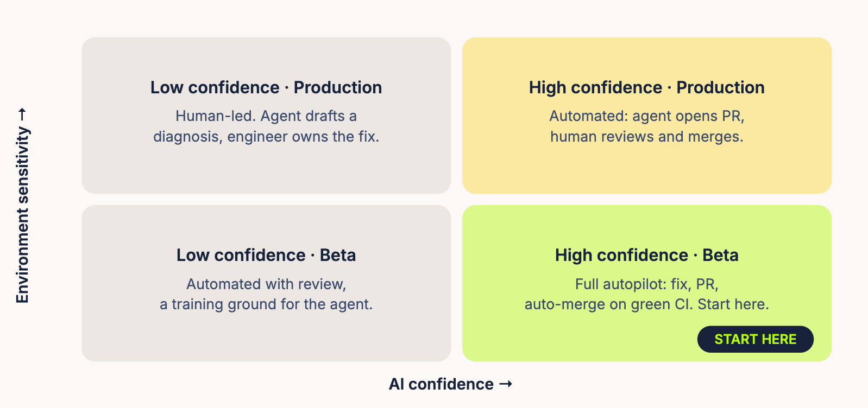The image size is (868, 408).
Task: Click empty area of top-left gray card
Action: tap(266, 171)
